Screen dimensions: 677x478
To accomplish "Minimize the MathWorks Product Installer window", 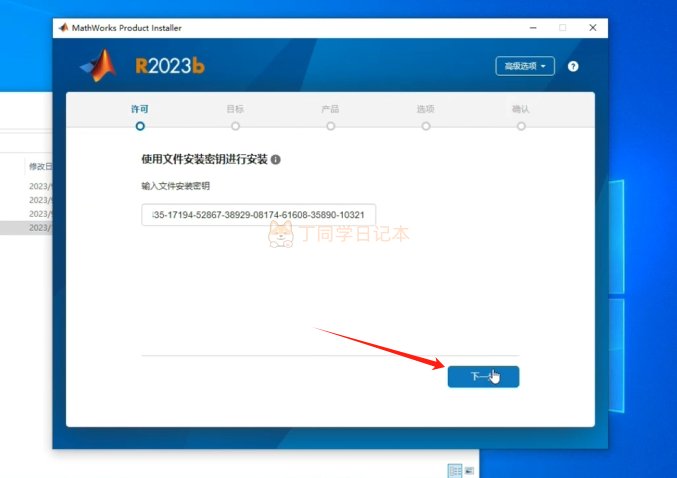I will tap(533, 28).
